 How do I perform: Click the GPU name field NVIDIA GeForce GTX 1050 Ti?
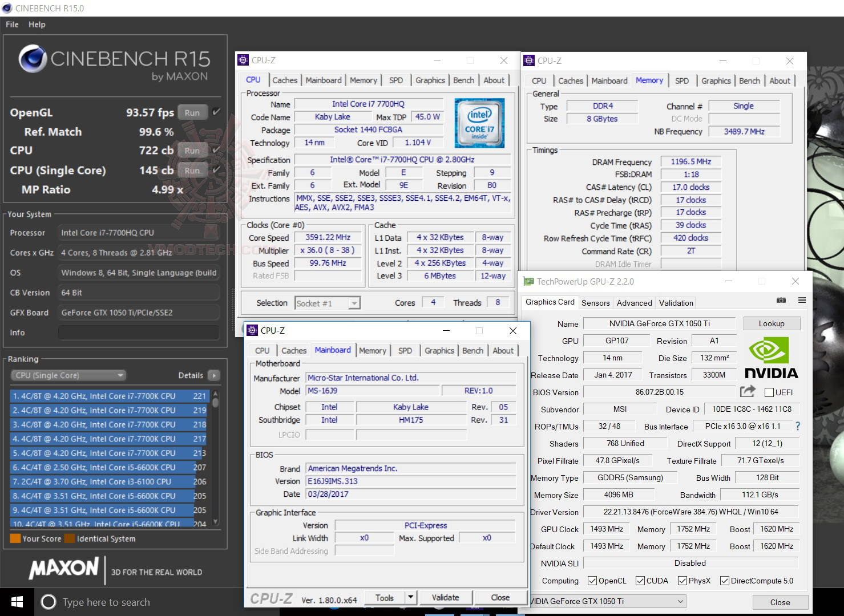click(x=659, y=323)
